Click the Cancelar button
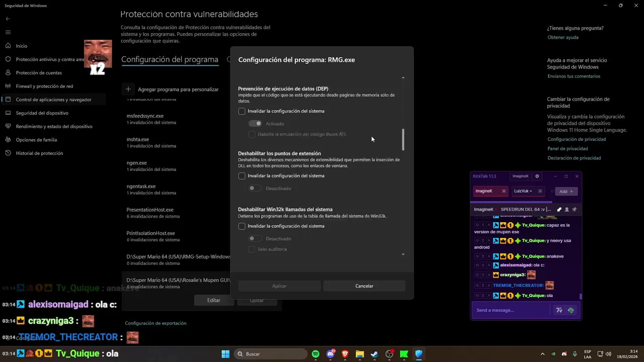The image size is (644, 362). click(364, 286)
